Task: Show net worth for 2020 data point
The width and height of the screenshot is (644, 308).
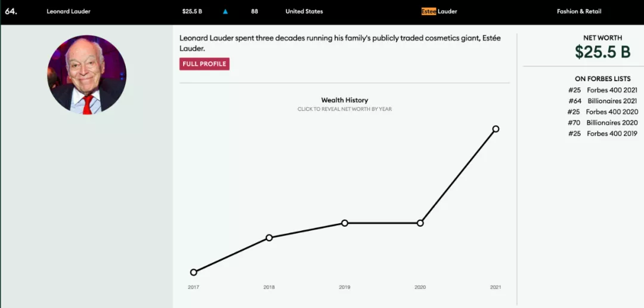Action: point(420,223)
